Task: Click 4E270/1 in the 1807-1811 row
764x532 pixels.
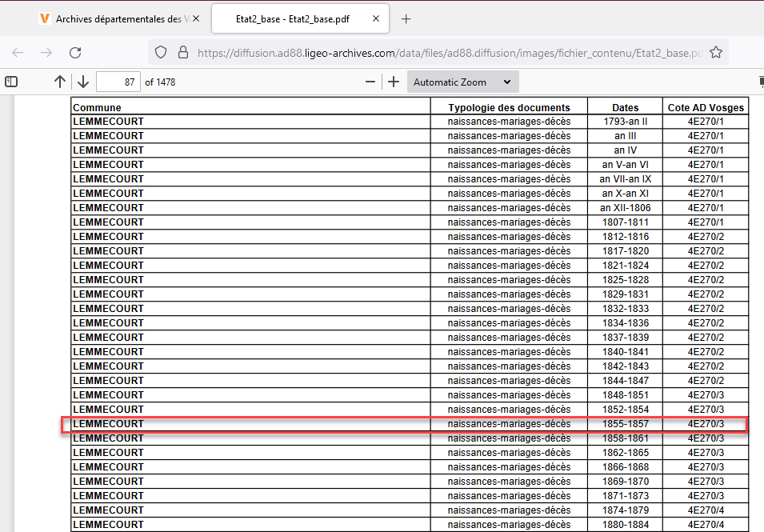Action: coord(706,222)
